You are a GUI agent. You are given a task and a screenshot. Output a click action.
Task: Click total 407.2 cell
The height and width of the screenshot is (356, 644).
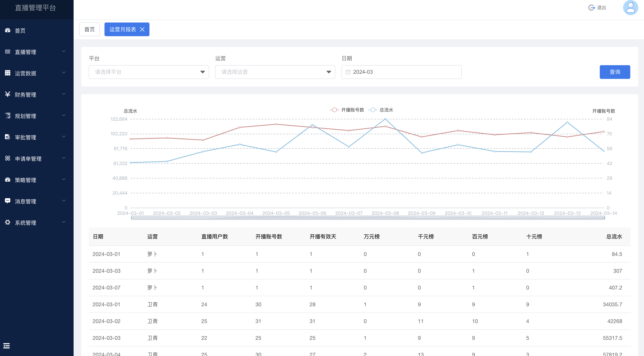coord(615,288)
